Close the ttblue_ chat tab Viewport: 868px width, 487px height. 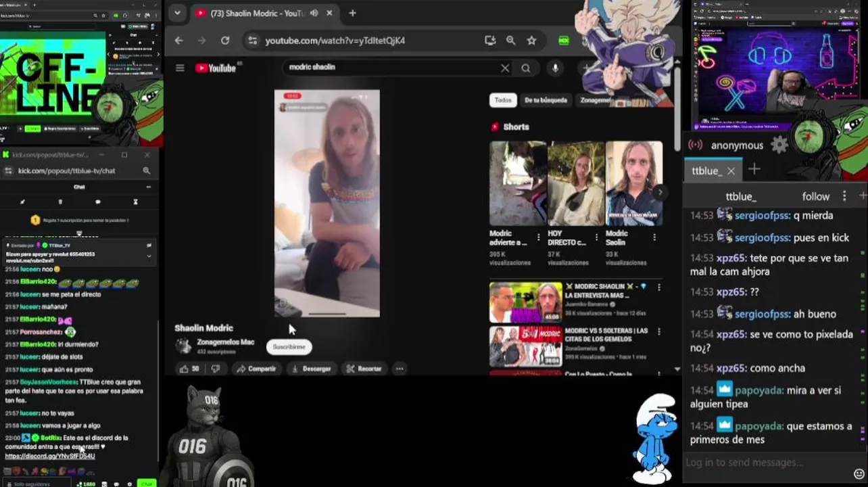(731, 171)
